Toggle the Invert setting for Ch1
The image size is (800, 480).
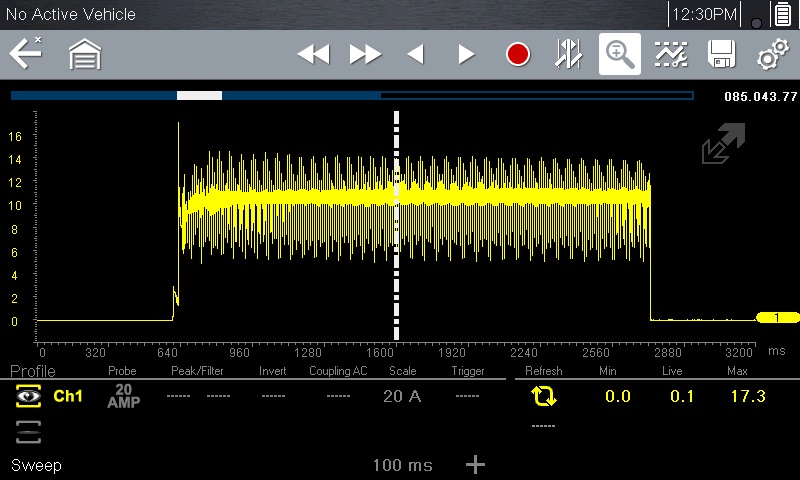point(272,396)
